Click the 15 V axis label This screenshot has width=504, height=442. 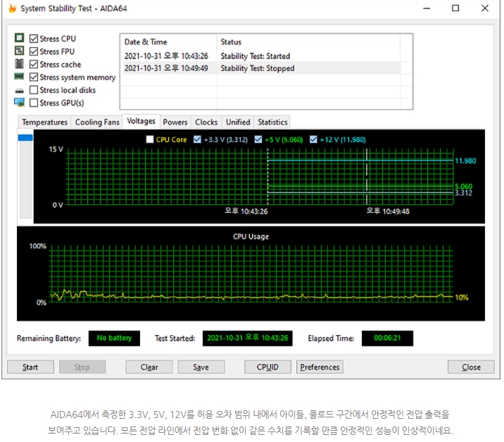coord(56,149)
